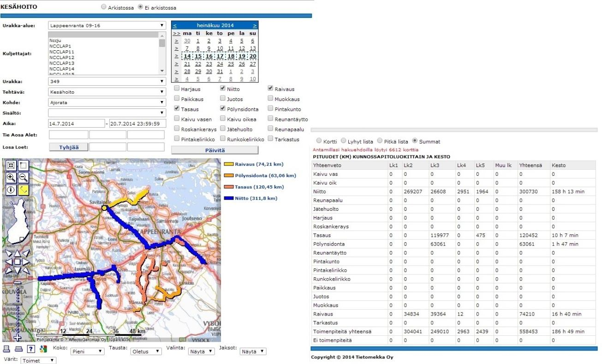The height and width of the screenshot is (364, 602).
Task: Uncheck the Niitto checkbox
Action: tap(223, 89)
